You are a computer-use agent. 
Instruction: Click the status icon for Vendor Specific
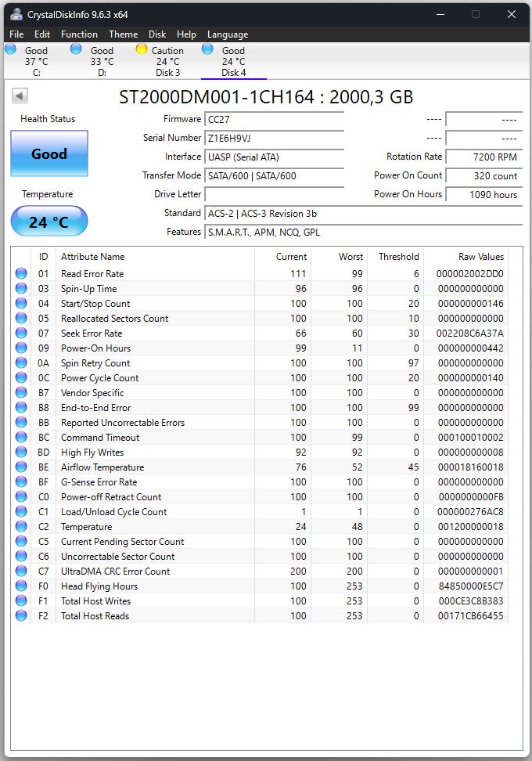point(21,392)
